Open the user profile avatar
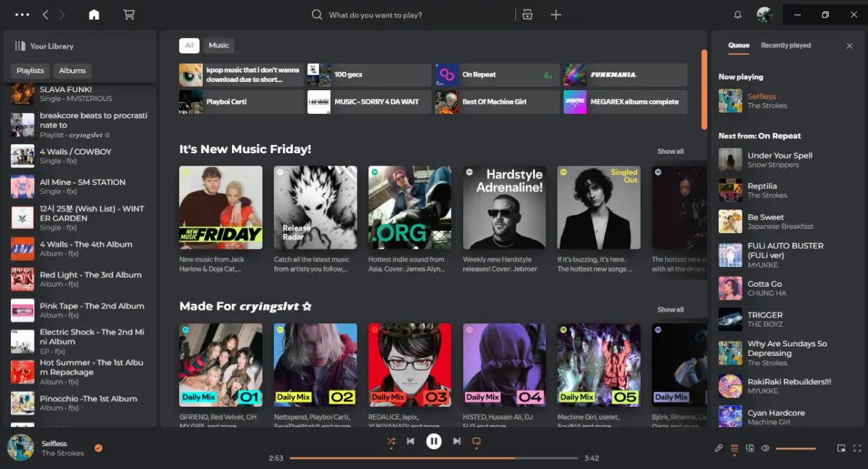The image size is (868, 469). coord(765,15)
